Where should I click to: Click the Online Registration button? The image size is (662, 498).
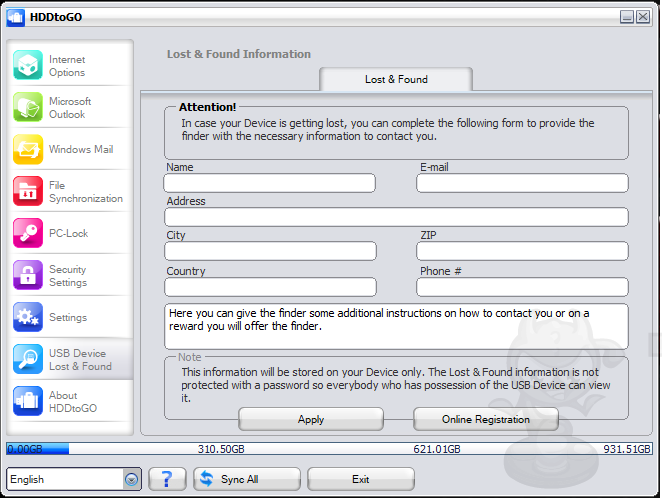[x=486, y=419]
